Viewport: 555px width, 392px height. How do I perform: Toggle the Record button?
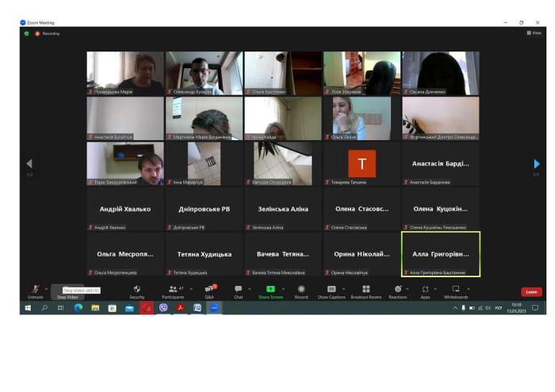click(x=301, y=289)
